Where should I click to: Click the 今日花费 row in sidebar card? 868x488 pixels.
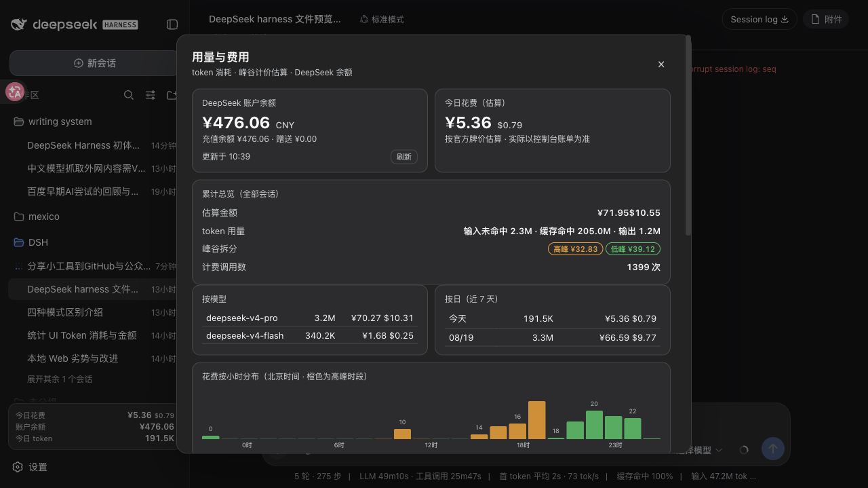pyautogui.click(x=94, y=415)
